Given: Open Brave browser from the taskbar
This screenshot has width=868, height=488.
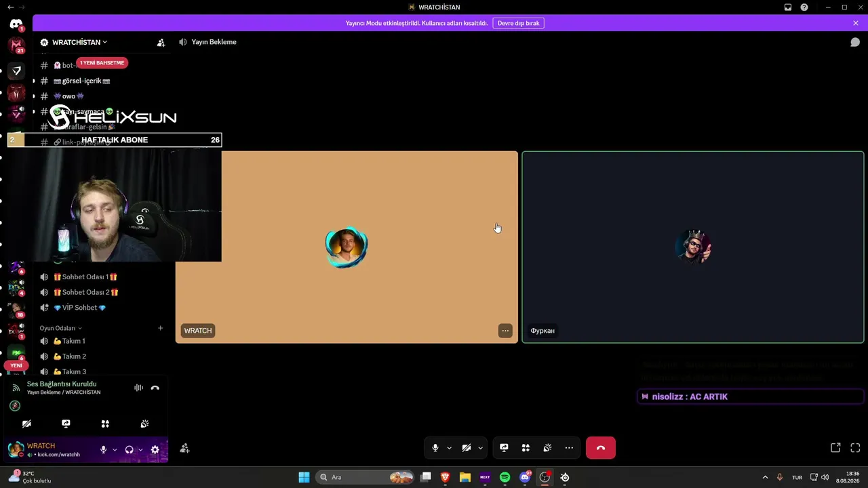Looking at the screenshot, I should (x=446, y=477).
